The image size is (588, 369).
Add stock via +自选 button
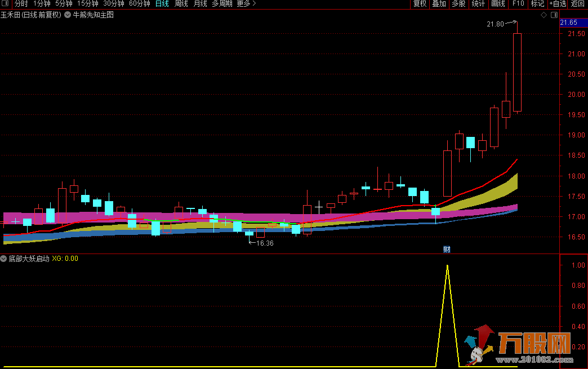[558, 4]
